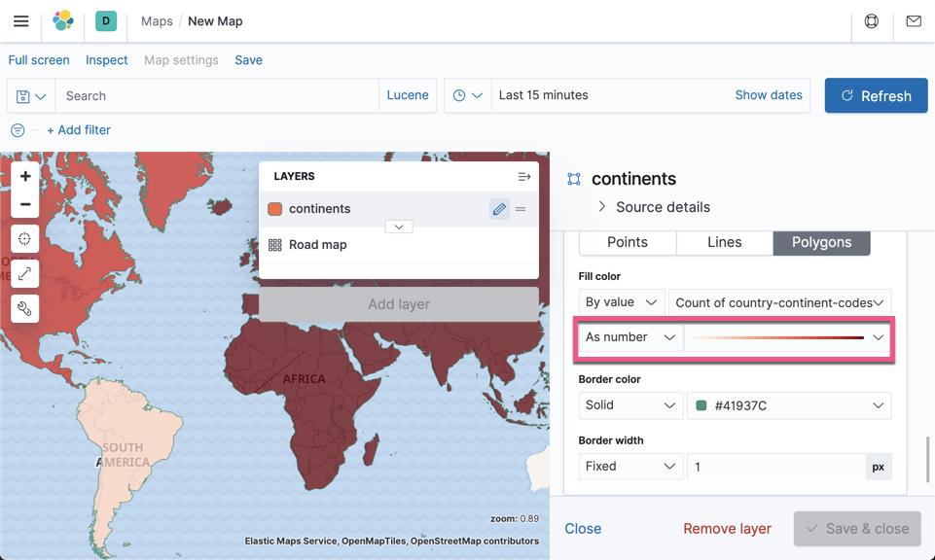The width and height of the screenshot is (935, 560).
Task: Click the continents polygon header icon
Action: [x=574, y=179]
